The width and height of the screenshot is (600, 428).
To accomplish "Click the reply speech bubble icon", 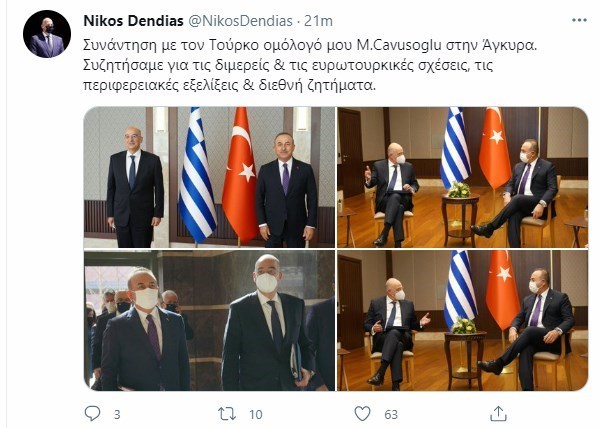I will tap(93, 413).
